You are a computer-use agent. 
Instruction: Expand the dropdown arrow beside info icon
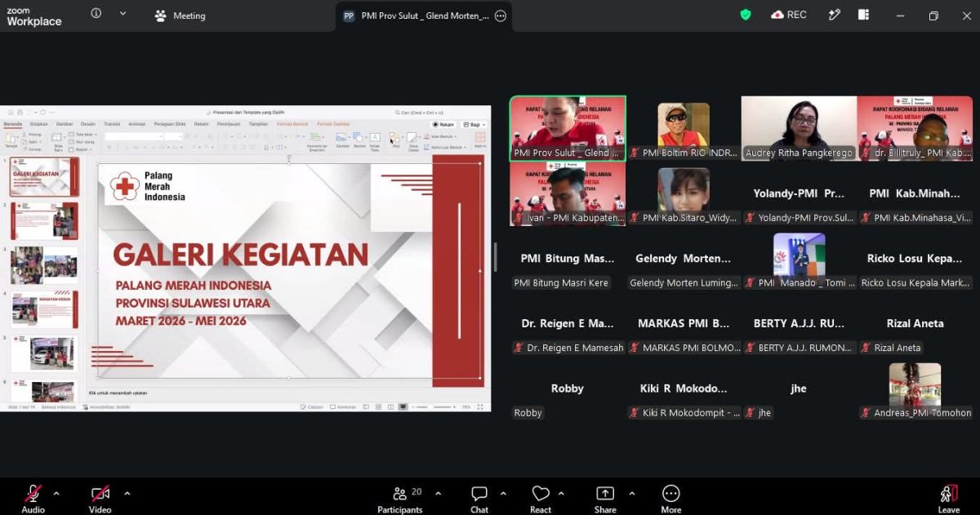click(122, 14)
